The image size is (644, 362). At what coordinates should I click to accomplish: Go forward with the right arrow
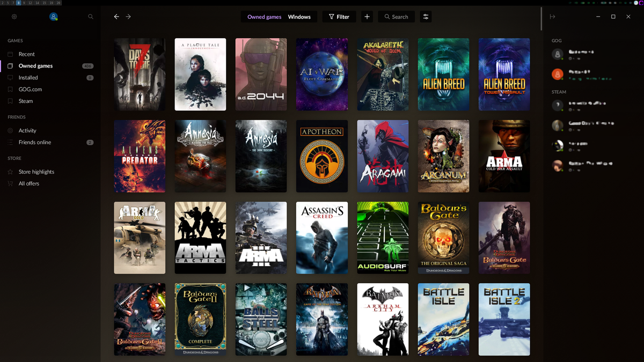tap(128, 17)
